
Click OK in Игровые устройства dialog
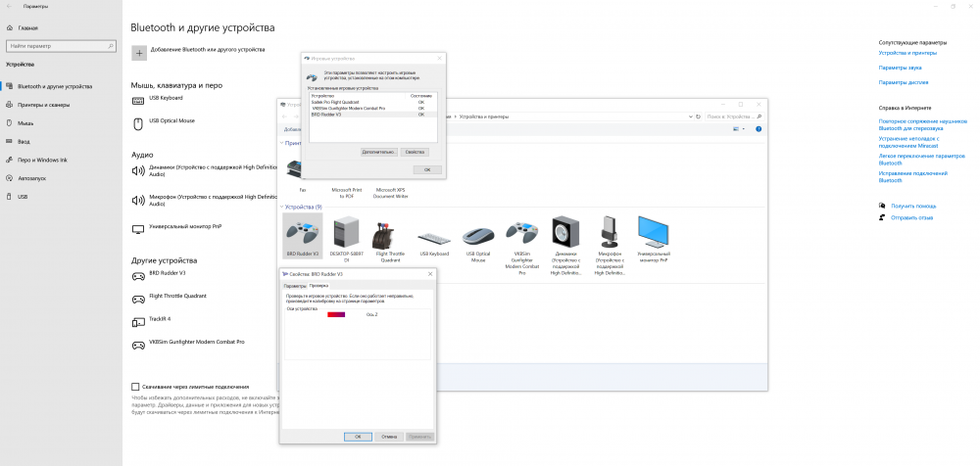click(x=427, y=170)
